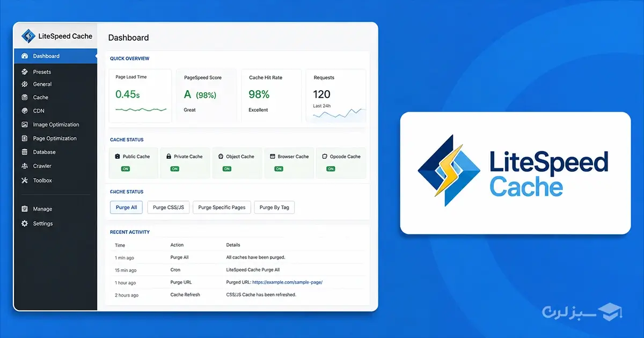Toggle the Private Cache ON badge
The height and width of the screenshot is (338, 644).
point(174,168)
